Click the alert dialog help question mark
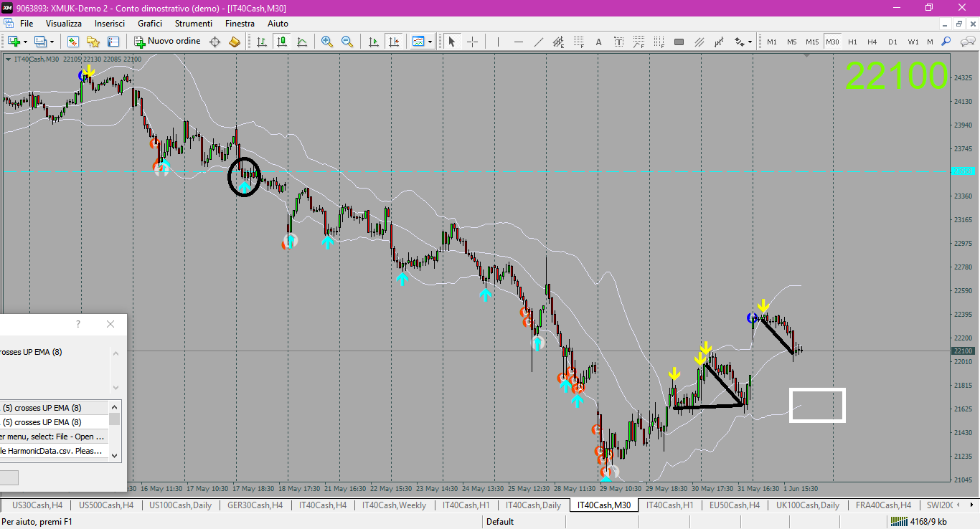This screenshot has width=980, height=529. [78, 324]
